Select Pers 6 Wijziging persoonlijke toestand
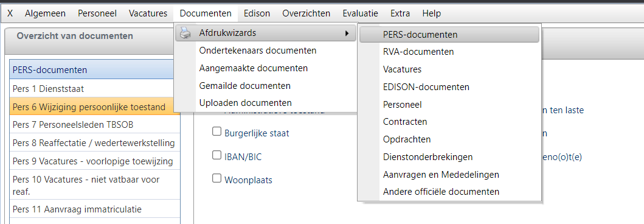This screenshot has height=224, width=644. click(x=94, y=107)
